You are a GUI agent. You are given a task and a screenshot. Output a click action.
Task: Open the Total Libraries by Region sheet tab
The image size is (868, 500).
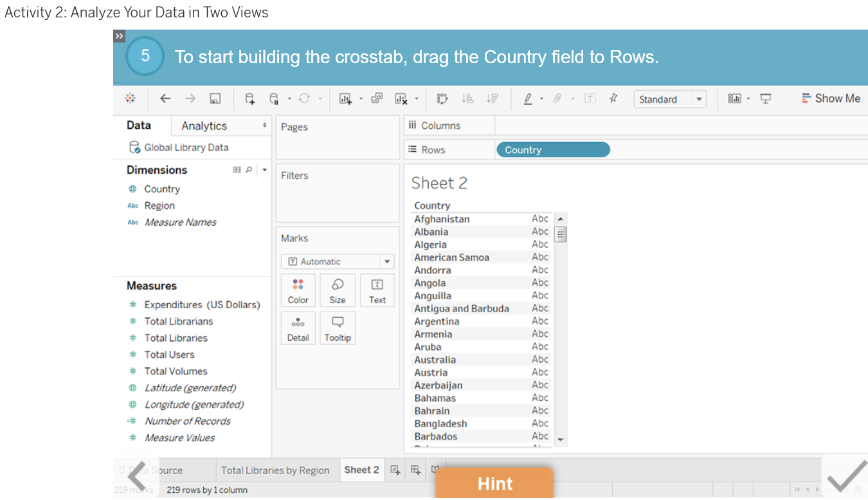click(276, 470)
